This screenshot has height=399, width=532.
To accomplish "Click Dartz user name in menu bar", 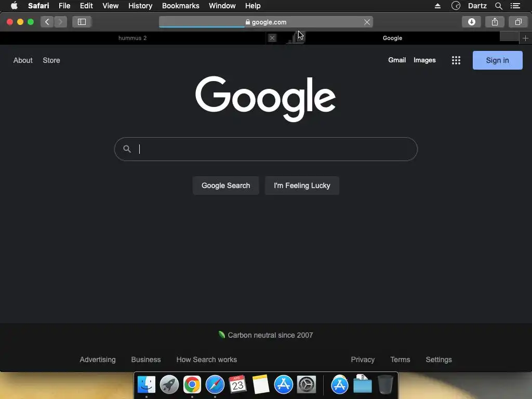I will pos(477,6).
